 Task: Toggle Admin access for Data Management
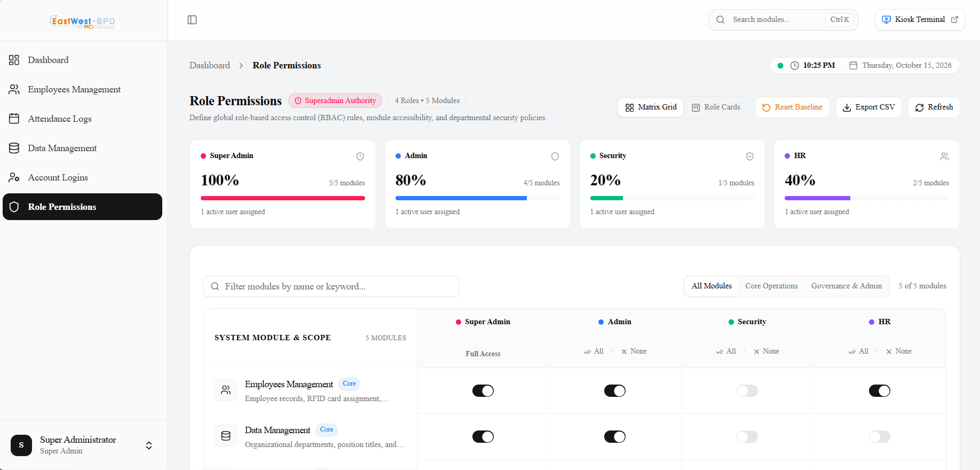(615, 437)
